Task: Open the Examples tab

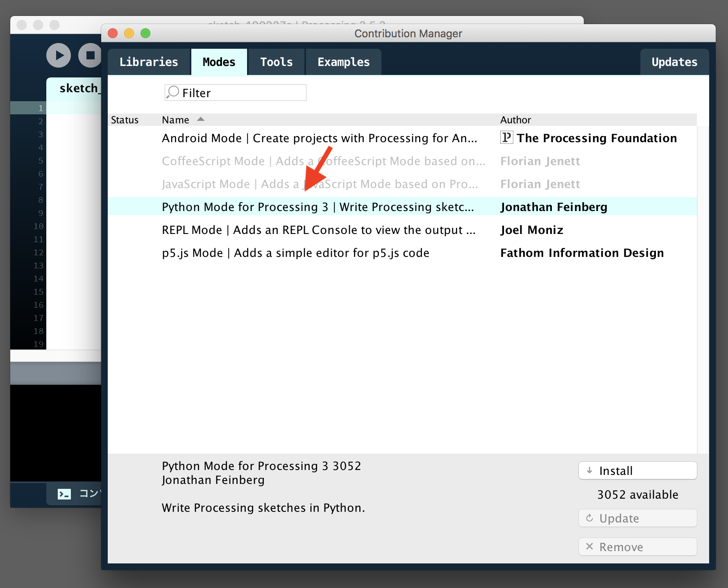Action: pos(343,62)
